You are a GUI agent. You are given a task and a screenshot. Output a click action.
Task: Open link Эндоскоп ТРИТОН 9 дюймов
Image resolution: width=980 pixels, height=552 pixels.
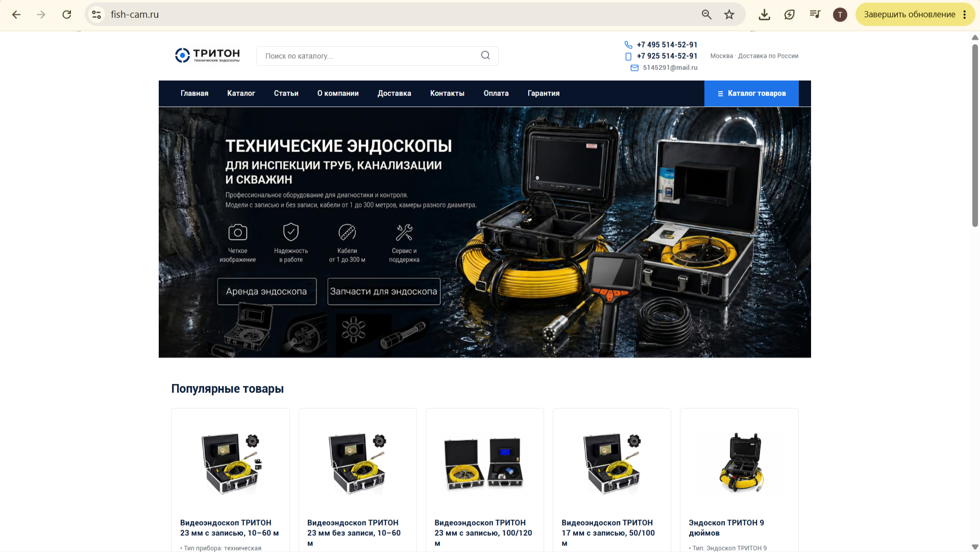(726, 528)
